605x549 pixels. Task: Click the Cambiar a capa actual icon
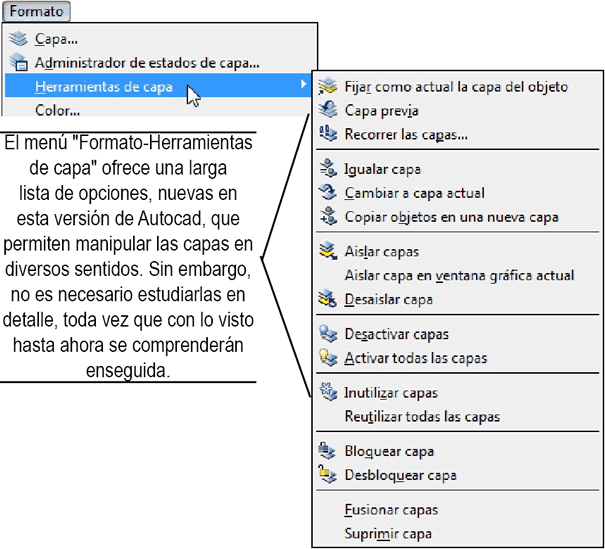click(328, 193)
